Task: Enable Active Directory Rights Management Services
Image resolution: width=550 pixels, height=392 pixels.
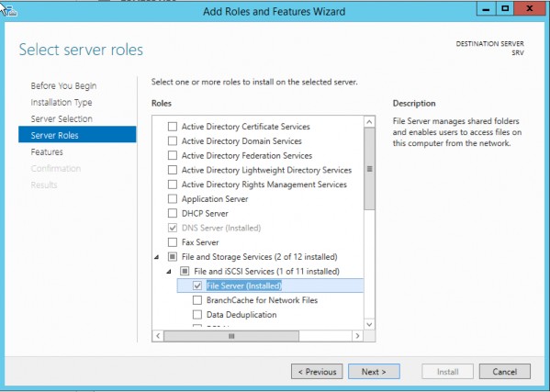Action: pyautogui.click(x=173, y=185)
